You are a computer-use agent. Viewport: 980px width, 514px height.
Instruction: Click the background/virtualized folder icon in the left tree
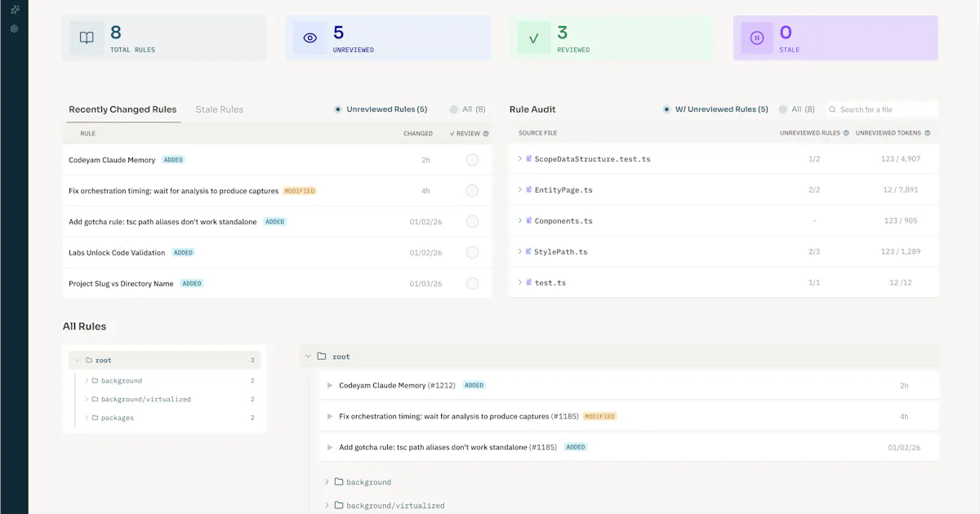point(96,399)
